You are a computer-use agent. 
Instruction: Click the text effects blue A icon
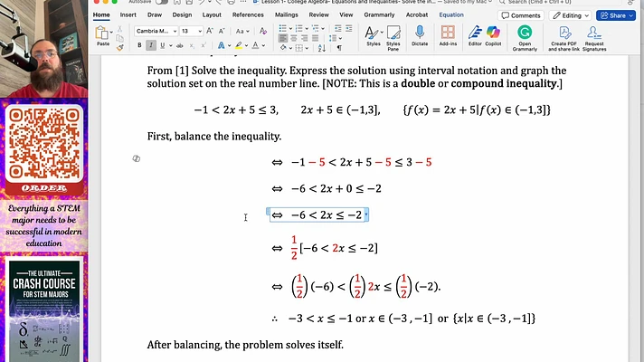pos(221,45)
